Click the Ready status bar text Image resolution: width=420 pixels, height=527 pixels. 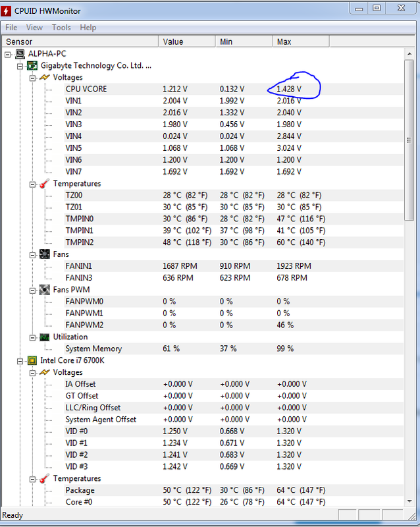[x=13, y=515]
